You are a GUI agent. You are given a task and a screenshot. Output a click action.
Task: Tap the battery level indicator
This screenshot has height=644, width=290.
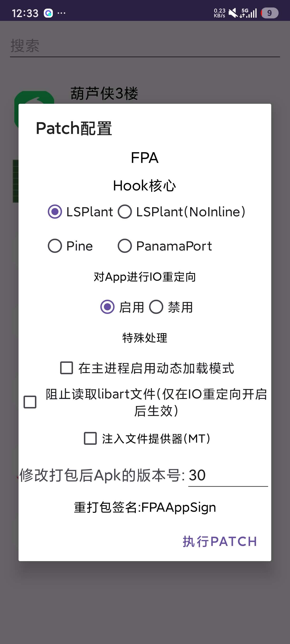270,13
